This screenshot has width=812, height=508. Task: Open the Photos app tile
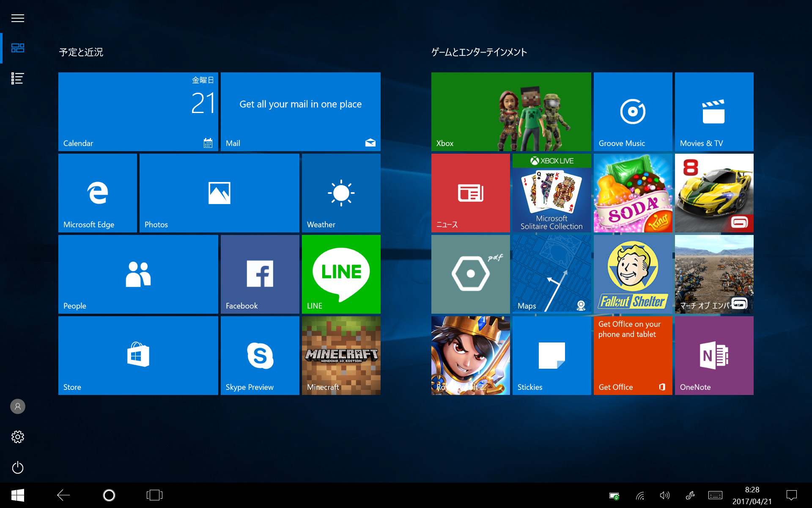pyautogui.click(x=219, y=193)
